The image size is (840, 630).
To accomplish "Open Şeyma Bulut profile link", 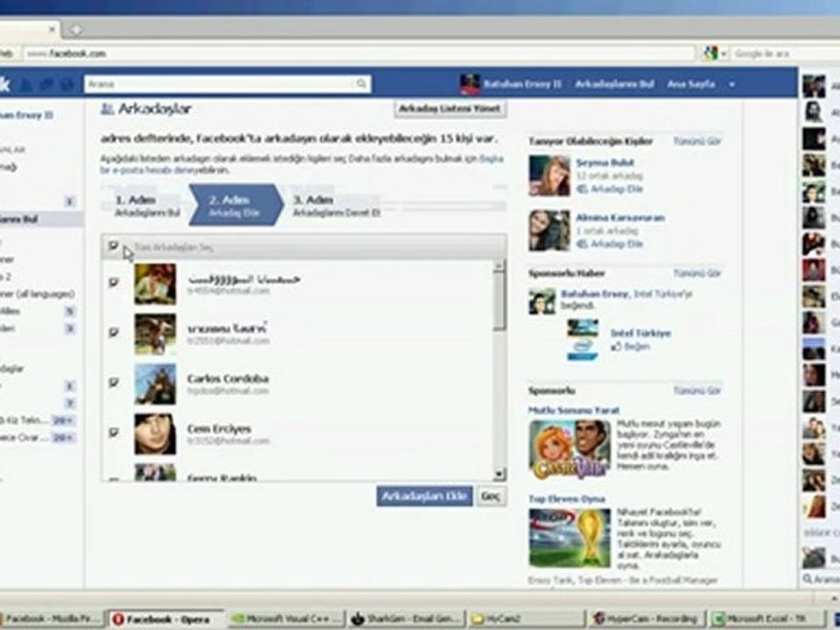I will pos(605,163).
